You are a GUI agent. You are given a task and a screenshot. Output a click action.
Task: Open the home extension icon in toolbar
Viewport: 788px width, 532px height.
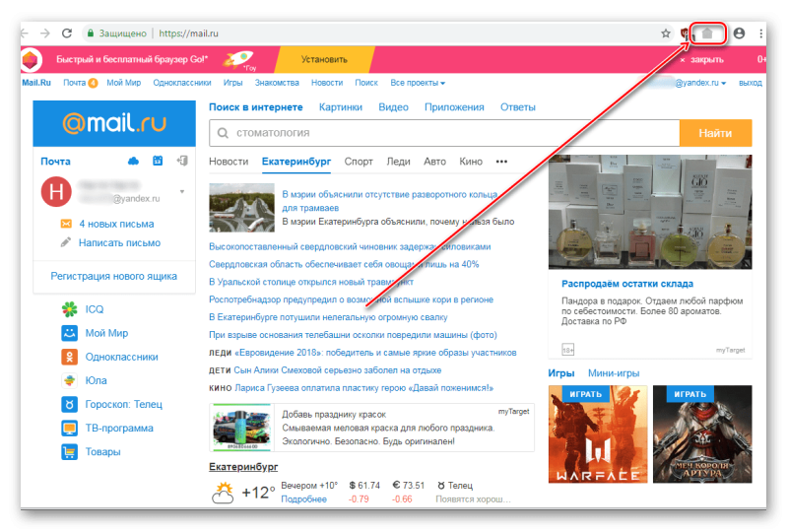pyautogui.click(x=707, y=33)
